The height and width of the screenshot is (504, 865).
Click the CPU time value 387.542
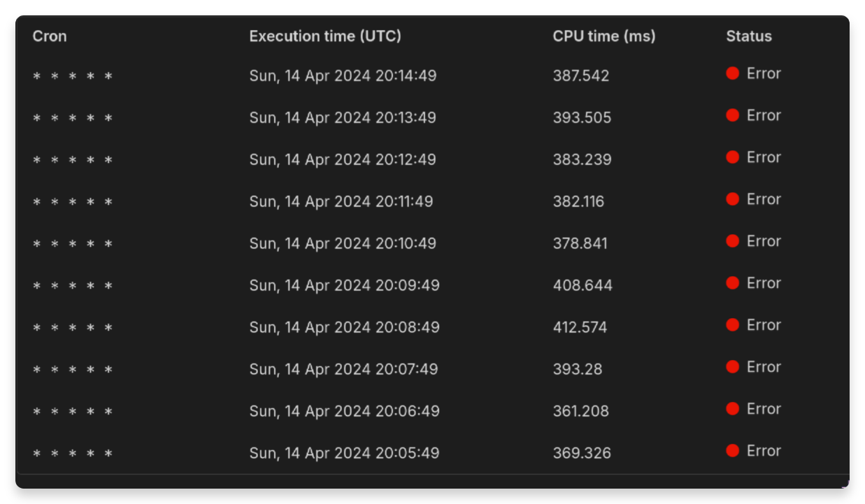(581, 75)
